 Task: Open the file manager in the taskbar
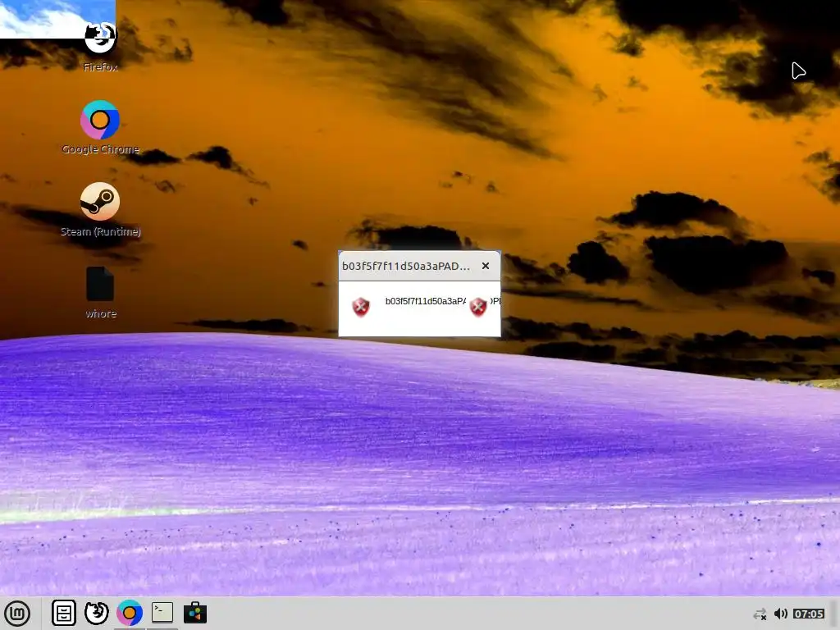64,613
